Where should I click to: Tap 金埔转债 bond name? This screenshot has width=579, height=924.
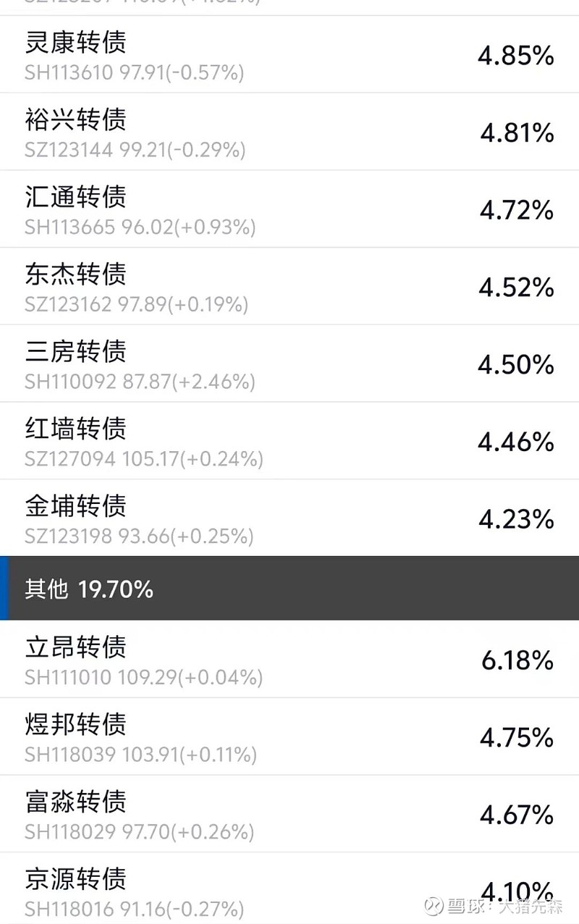click(x=75, y=505)
